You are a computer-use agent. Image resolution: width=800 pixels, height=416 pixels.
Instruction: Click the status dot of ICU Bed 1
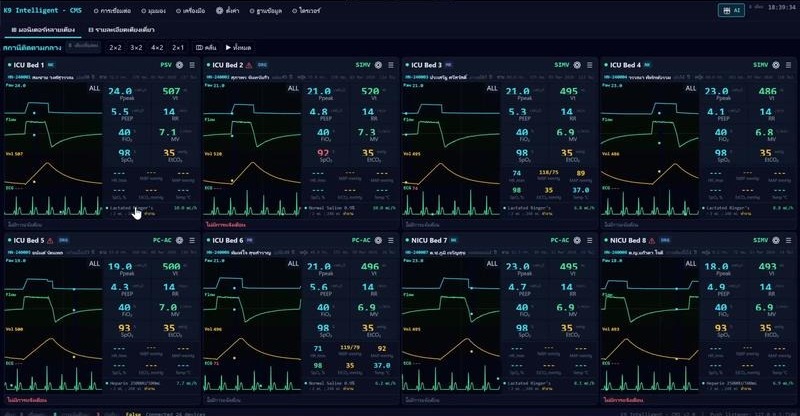[9, 65]
